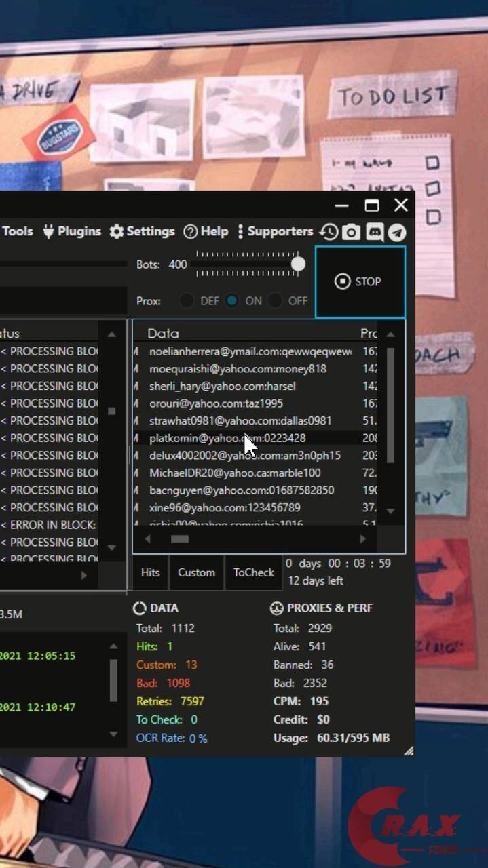
Task: Click the log panel scroll-down arrow
Action: (113, 734)
